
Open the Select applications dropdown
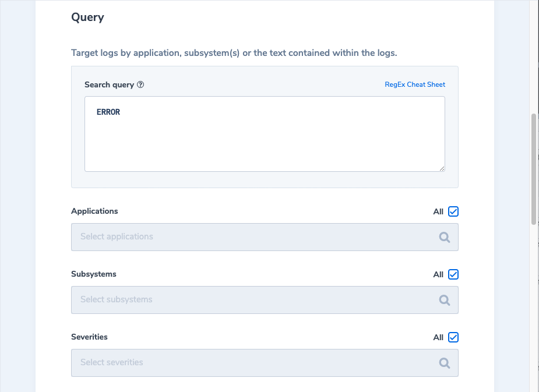256,237
